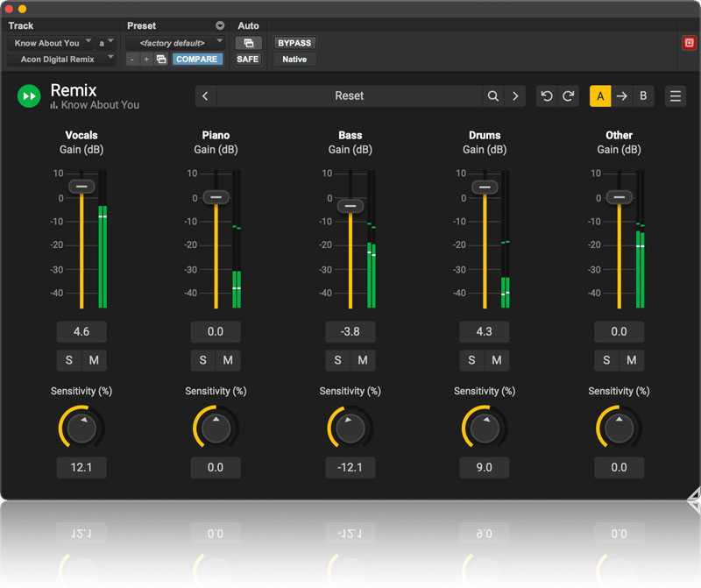Mute the Drums stem
This screenshot has width=701, height=588.
click(x=497, y=360)
